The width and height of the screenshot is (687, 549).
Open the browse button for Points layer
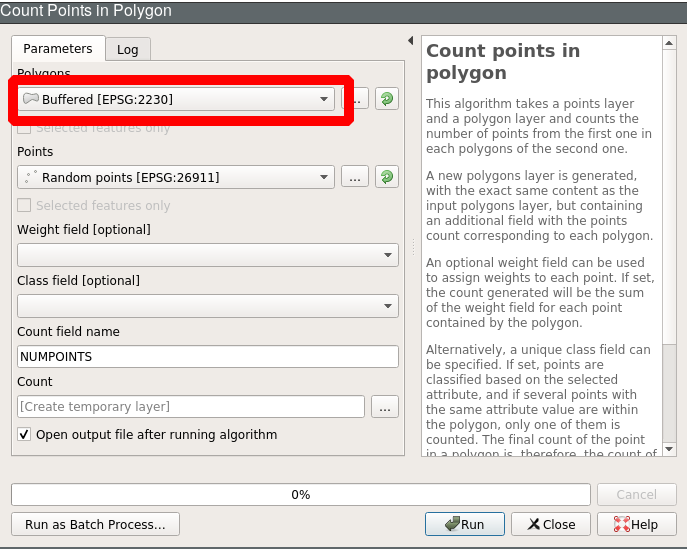point(354,177)
